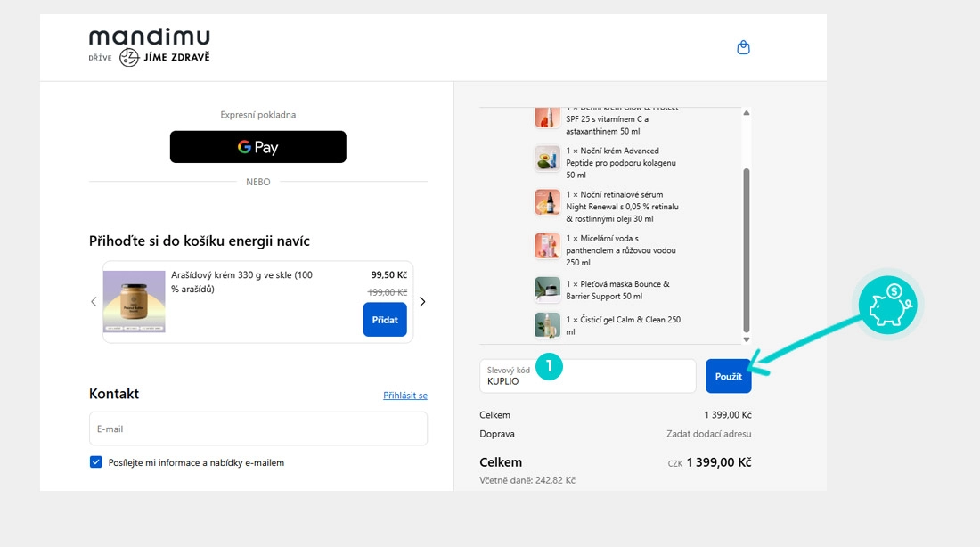
Task: Apply the discount code with Použít
Action: point(728,376)
